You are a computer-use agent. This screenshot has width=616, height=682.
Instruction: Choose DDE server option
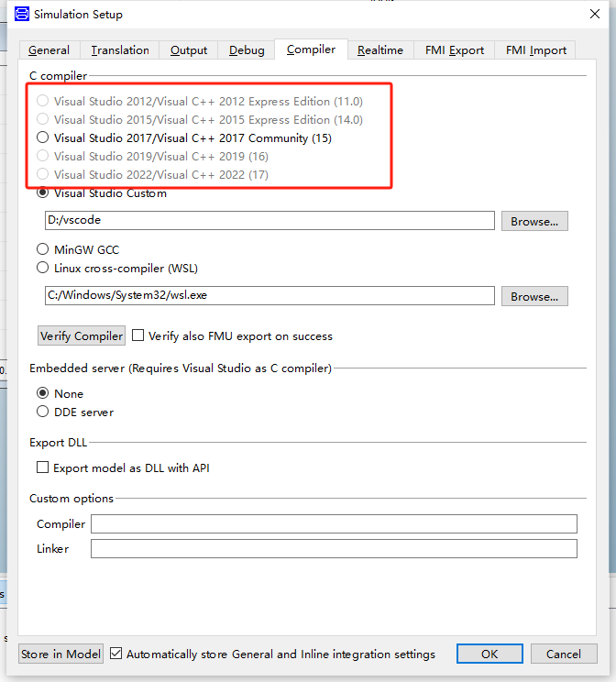click(x=43, y=412)
